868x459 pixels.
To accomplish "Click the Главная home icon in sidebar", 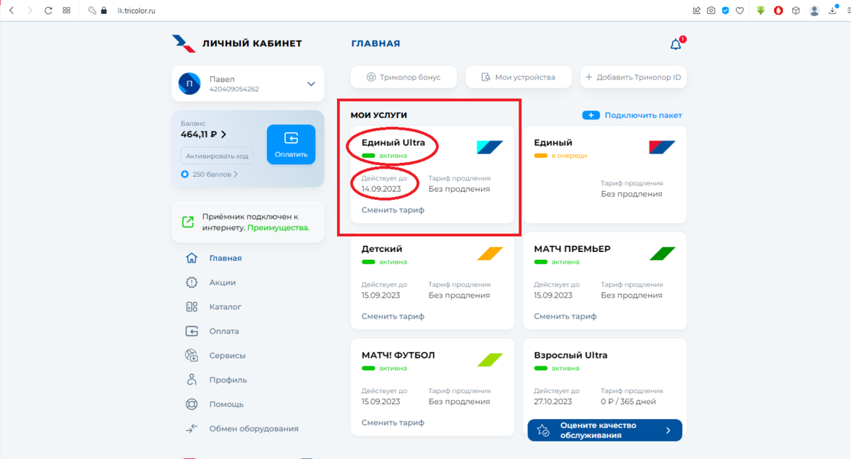I will (192, 258).
